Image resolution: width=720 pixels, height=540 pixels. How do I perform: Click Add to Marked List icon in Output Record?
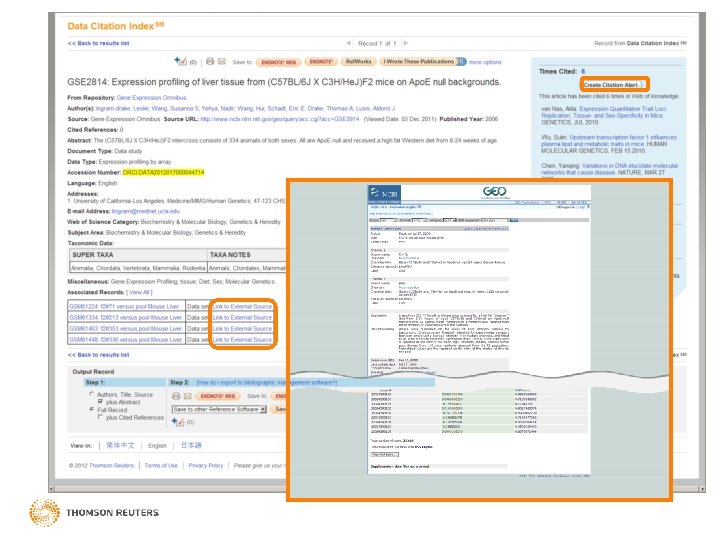pyautogui.click(x=178, y=422)
